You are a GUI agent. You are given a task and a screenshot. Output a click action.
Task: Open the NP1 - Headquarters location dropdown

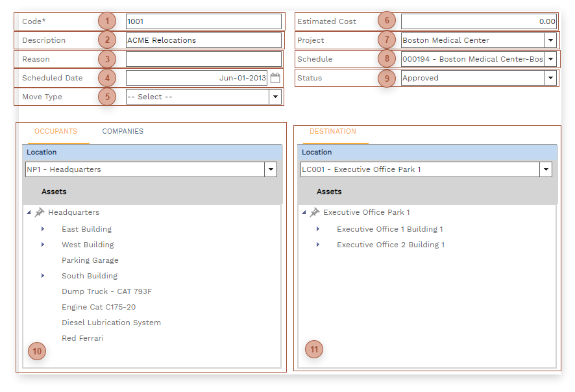pyautogui.click(x=271, y=169)
